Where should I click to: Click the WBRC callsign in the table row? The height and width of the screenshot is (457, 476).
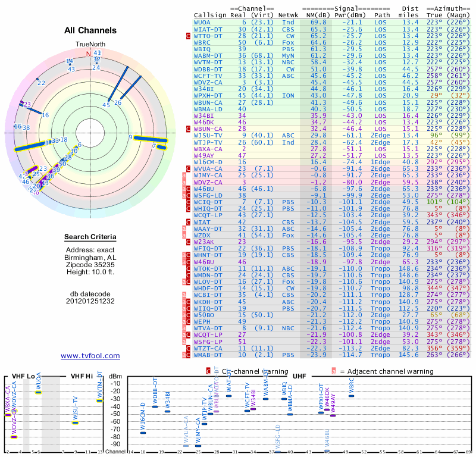point(202,43)
